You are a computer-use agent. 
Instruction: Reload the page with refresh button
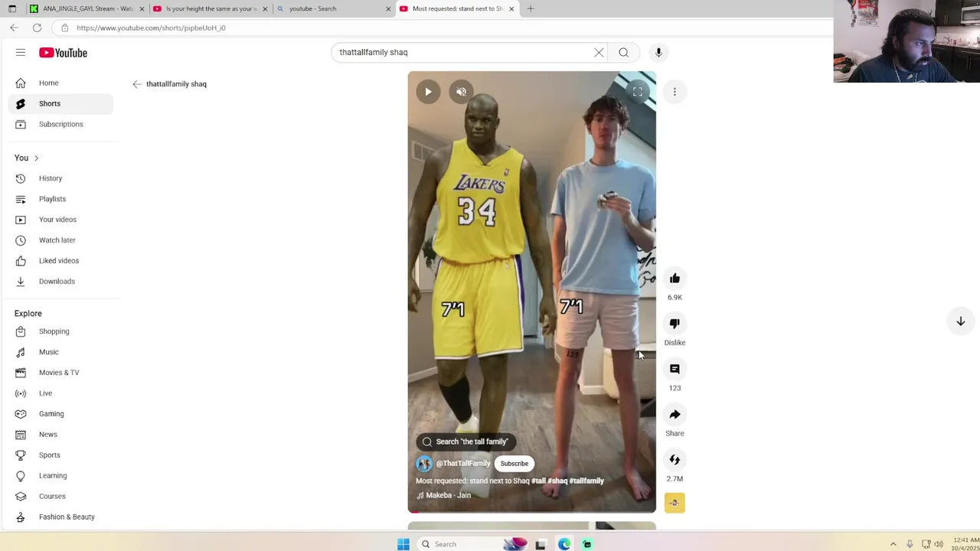pyautogui.click(x=37, y=28)
